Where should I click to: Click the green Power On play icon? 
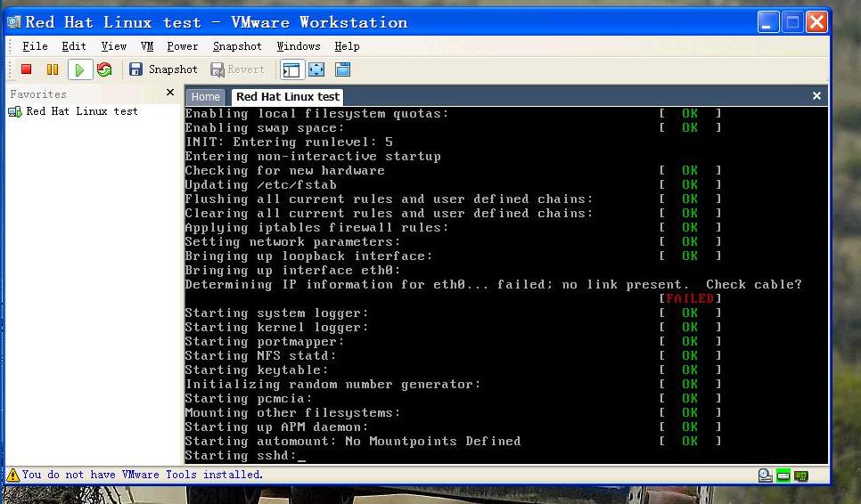point(79,69)
